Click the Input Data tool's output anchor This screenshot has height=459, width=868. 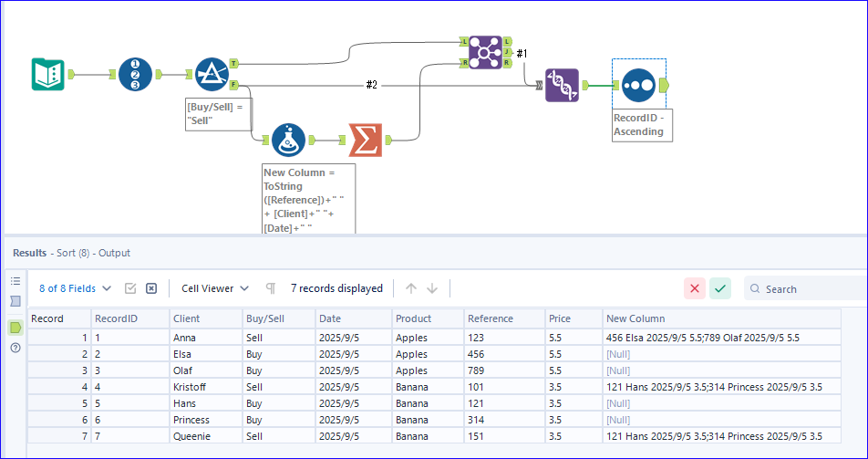(71, 74)
